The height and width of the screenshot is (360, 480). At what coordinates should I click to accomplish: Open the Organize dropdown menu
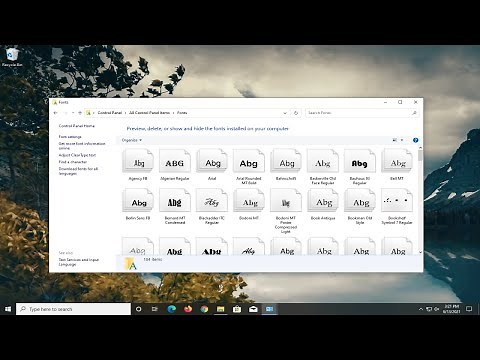(x=132, y=140)
